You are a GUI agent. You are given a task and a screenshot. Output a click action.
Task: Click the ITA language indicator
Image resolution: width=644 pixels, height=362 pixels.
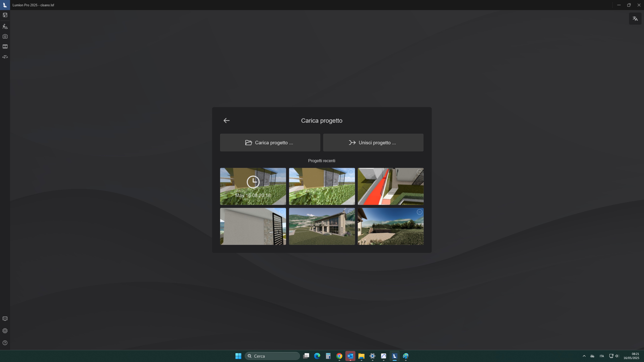602,356
